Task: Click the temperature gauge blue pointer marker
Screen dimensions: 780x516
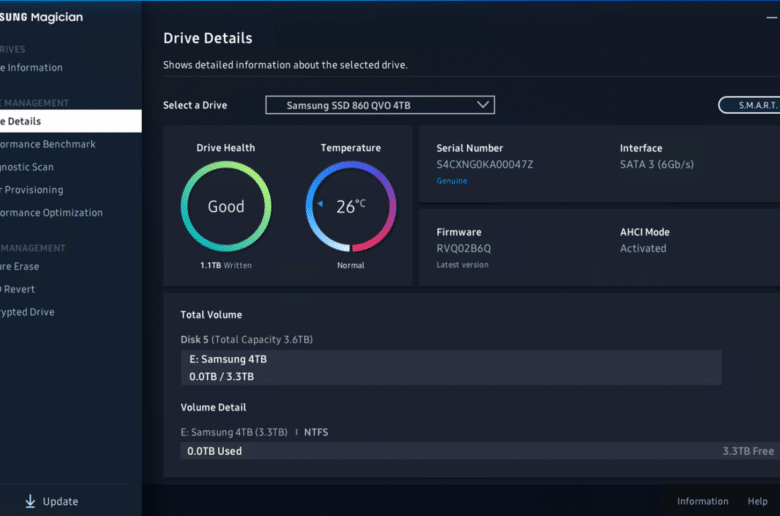Action: 320,204
